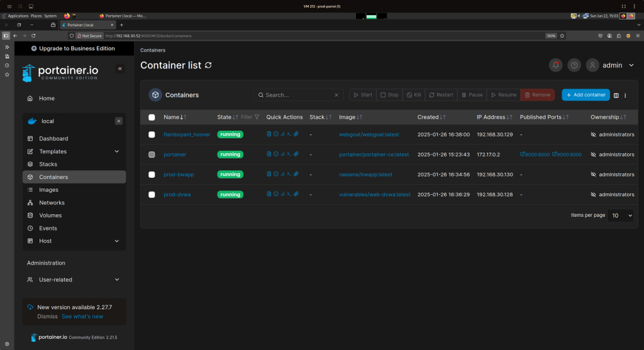Open table column settings icon

pos(616,95)
